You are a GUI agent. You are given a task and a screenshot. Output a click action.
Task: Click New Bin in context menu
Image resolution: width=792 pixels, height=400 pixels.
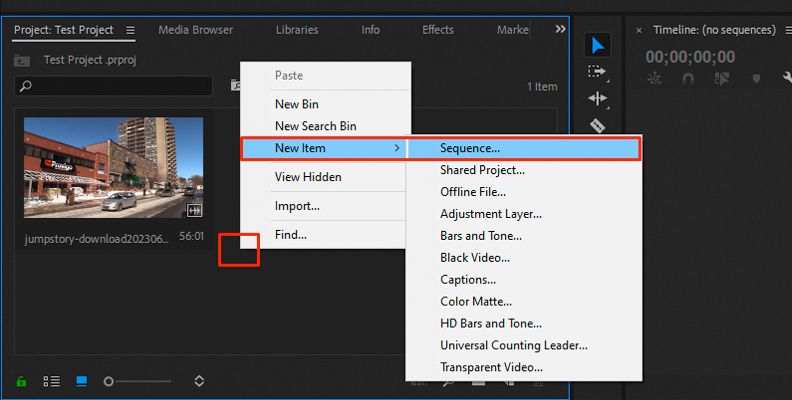[x=297, y=103]
